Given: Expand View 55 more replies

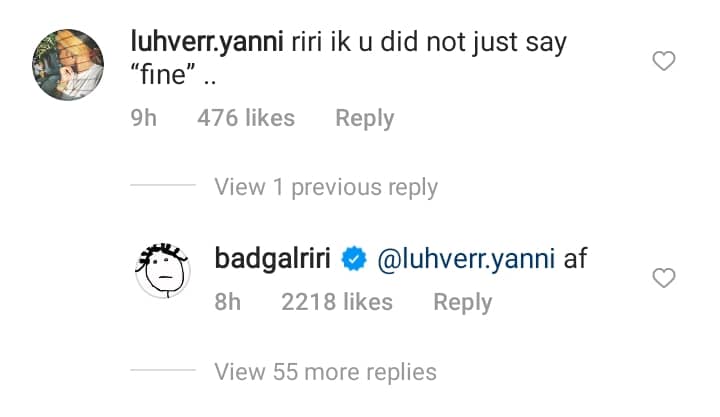Looking at the screenshot, I should [x=326, y=372].
